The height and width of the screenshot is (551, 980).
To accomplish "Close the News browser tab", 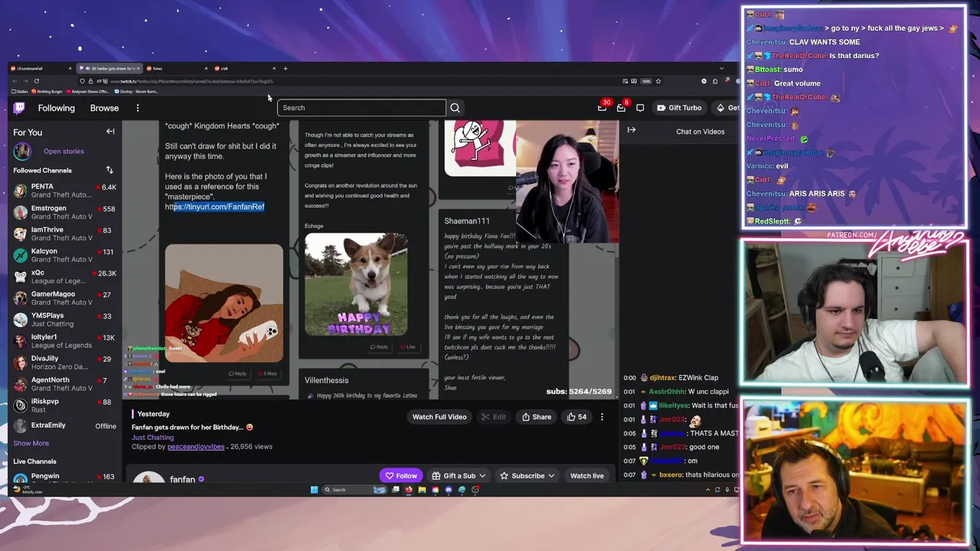I will coord(206,68).
